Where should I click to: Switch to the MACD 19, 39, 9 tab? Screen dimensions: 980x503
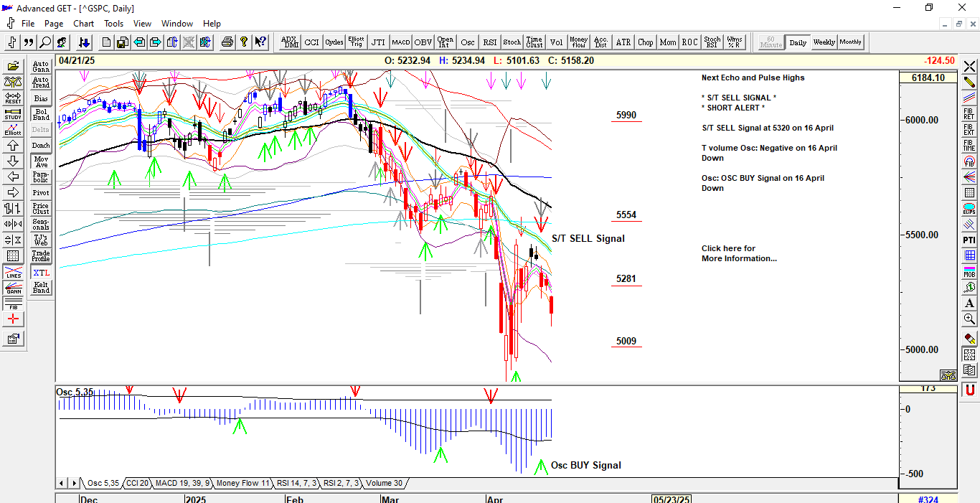[182, 484]
